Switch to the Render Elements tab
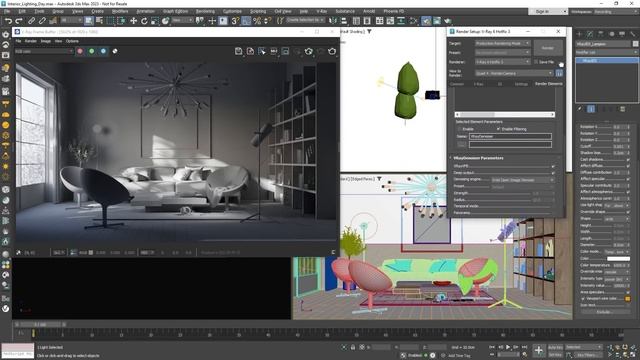The width and height of the screenshot is (640, 360). coord(549,84)
